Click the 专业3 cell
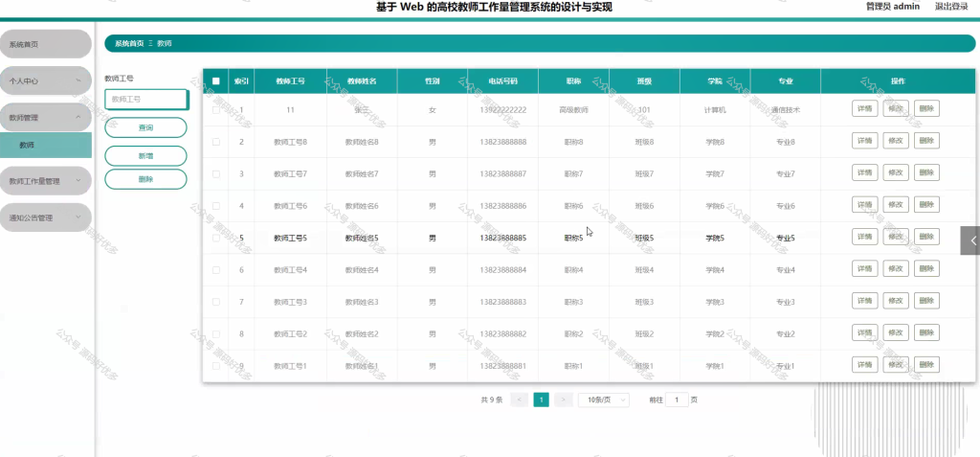The height and width of the screenshot is (457, 980). click(786, 303)
